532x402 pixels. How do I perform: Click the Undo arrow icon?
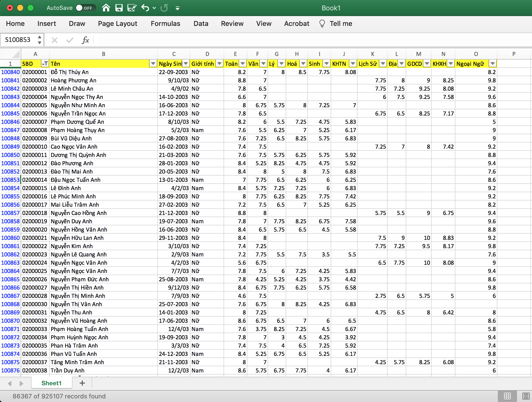pos(145,8)
